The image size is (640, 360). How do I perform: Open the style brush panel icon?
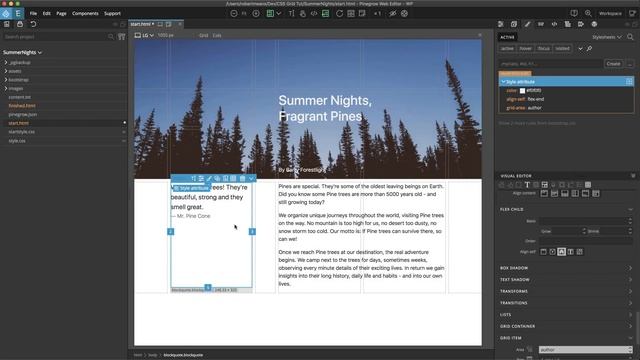coord(527,24)
